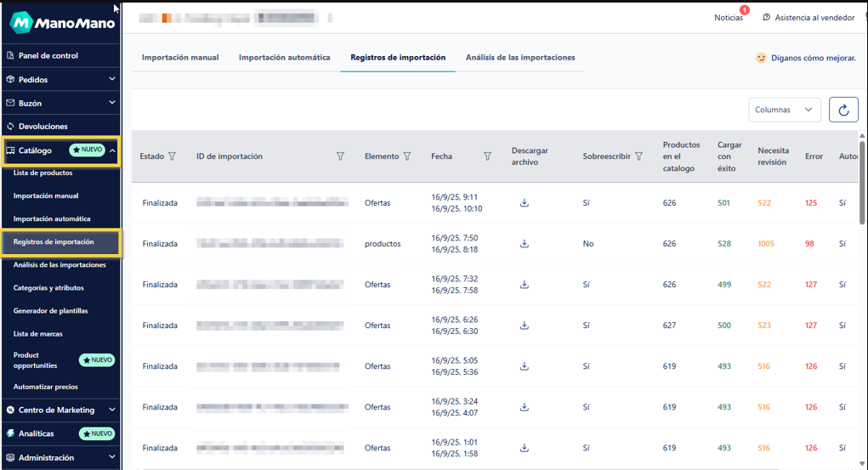The image size is (868, 470).
Task: Download file for first import row
Action: 525,203
